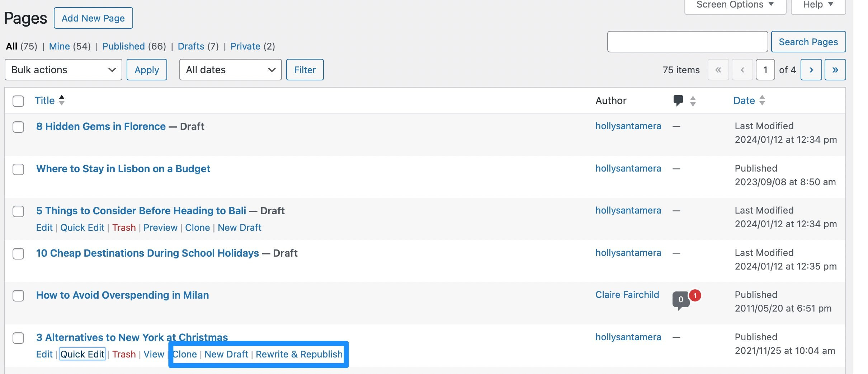Click the first page double-arrow
This screenshot has height=374, width=868.
(x=718, y=70)
